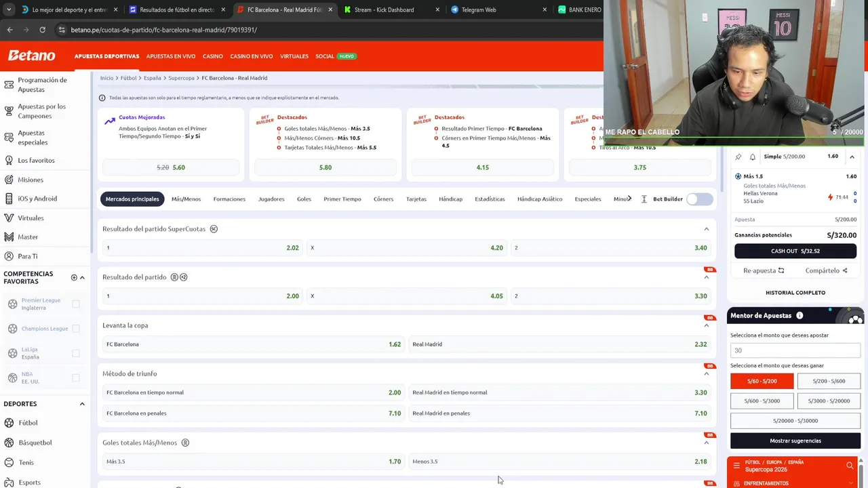Open the Básquetbol sport icon

(x=9, y=443)
